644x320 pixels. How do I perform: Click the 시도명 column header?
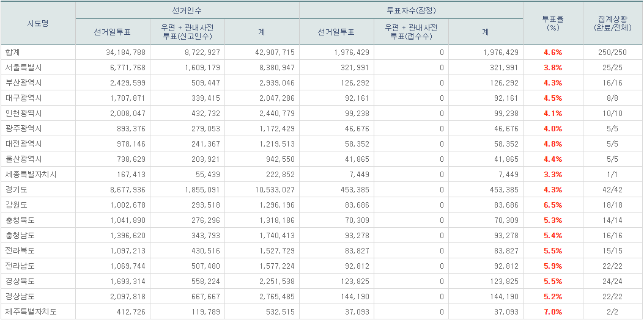[x=38, y=23]
